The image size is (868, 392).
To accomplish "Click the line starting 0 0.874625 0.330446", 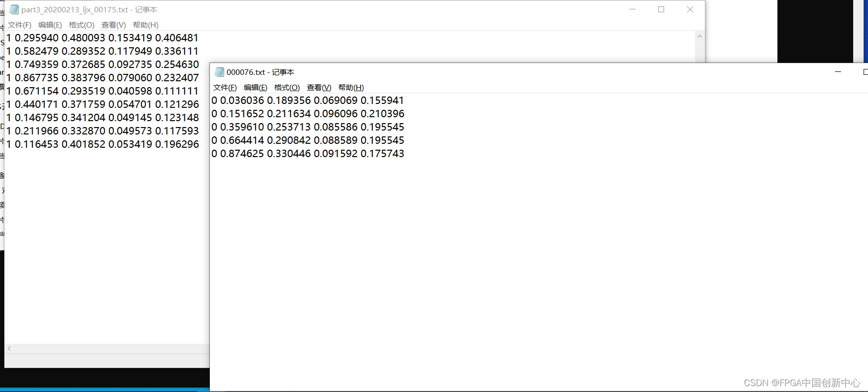I will (308, 154).
